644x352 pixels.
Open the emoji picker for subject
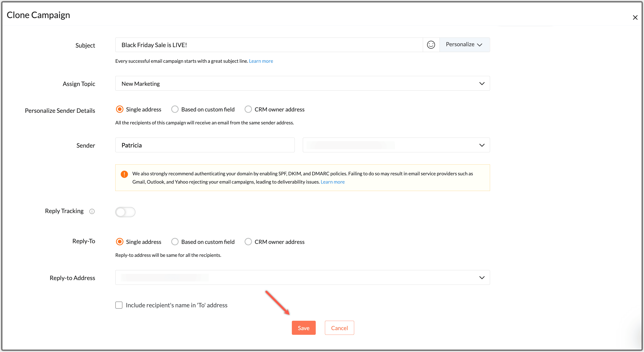[x=431, y=45]
